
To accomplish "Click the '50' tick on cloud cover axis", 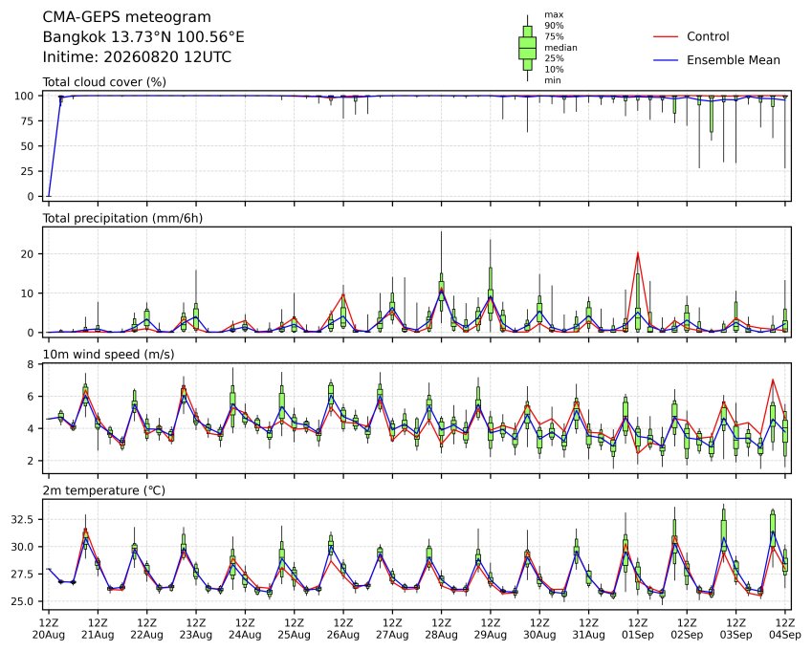I will point(27,146).
